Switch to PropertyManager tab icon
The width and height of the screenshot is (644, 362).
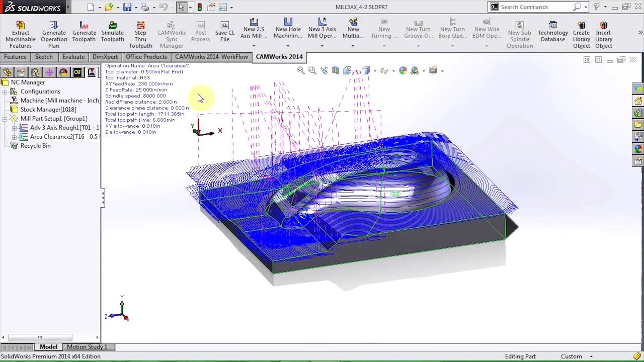coord(21,72)
